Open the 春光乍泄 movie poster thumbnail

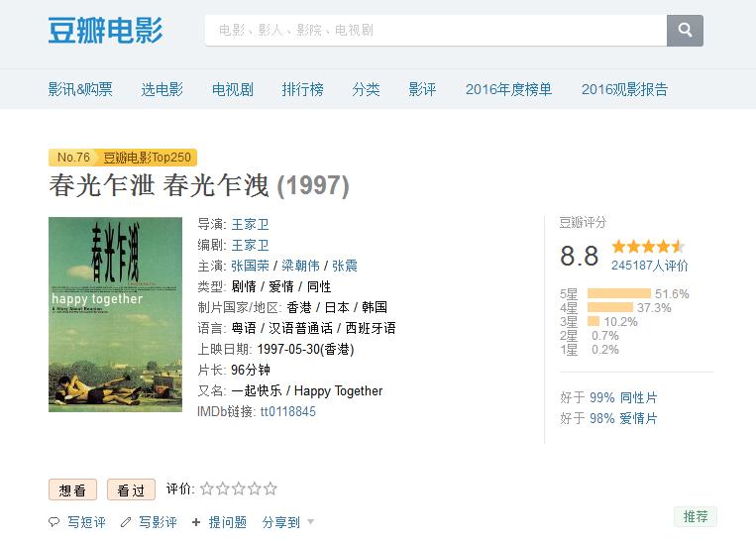click(x=115, y=314)
